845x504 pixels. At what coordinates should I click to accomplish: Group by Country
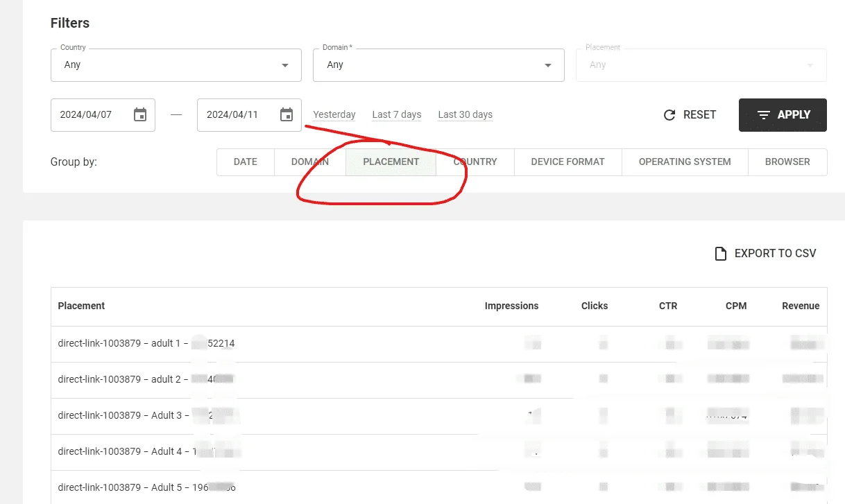pos(475,162)
